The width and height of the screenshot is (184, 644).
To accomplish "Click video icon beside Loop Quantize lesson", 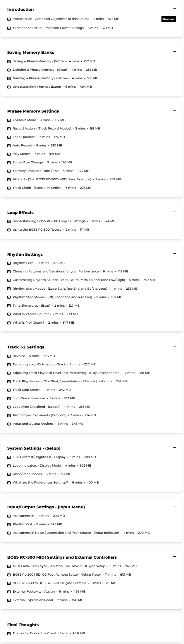I will click(x=9, y=137).
